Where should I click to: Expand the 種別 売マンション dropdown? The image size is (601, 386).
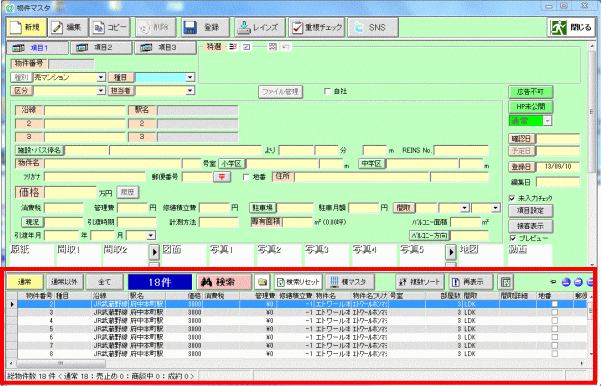[101, 77]
